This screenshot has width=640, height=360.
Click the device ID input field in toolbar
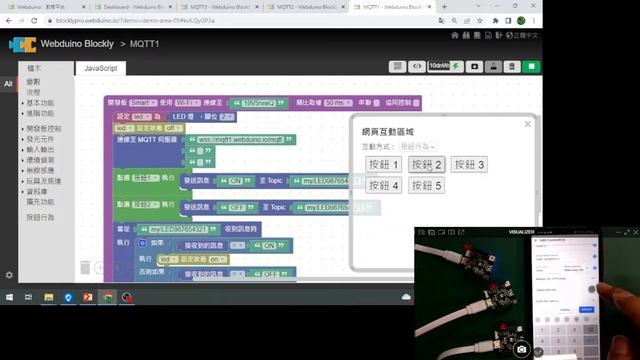pos(439,66)
